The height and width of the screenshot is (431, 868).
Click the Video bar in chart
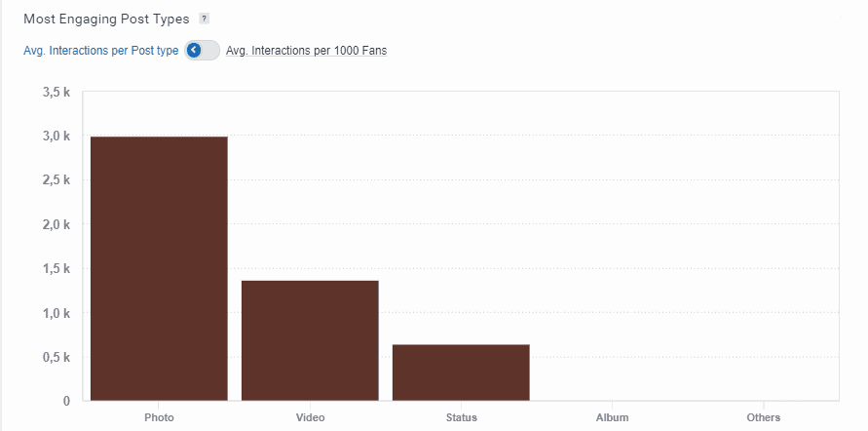point(310,340)
